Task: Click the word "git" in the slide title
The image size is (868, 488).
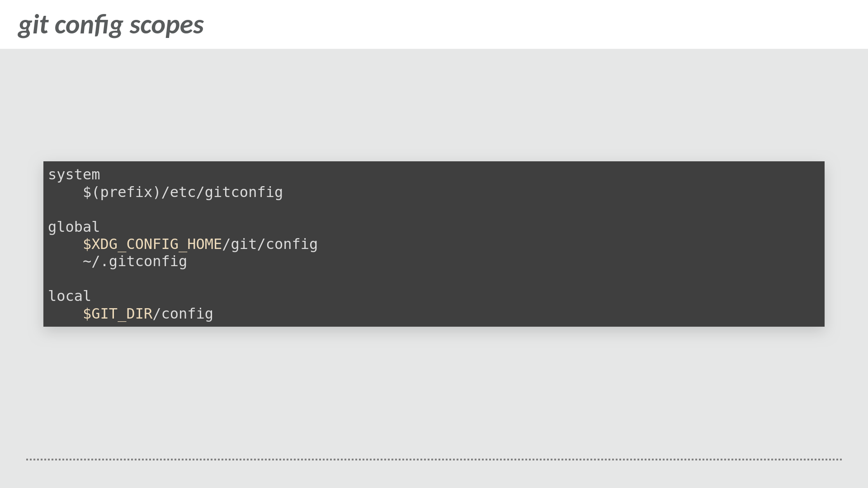Action: coord(33,24)
